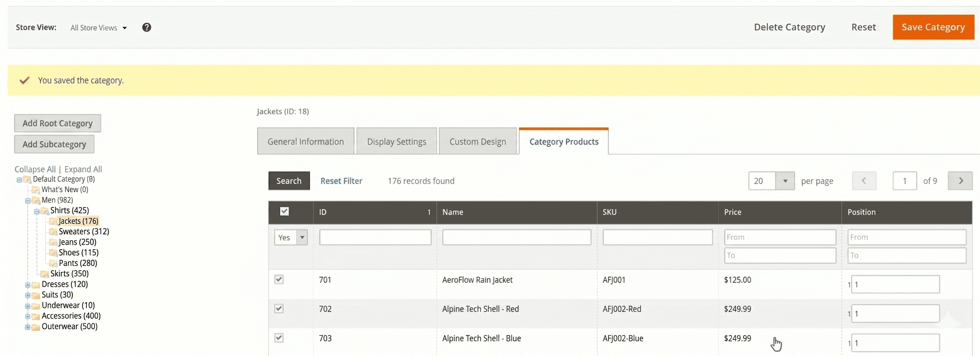This screenshot has height=356, width=980.
Task: Switch to the Display Settings tab
Action: tap(396, 141)
